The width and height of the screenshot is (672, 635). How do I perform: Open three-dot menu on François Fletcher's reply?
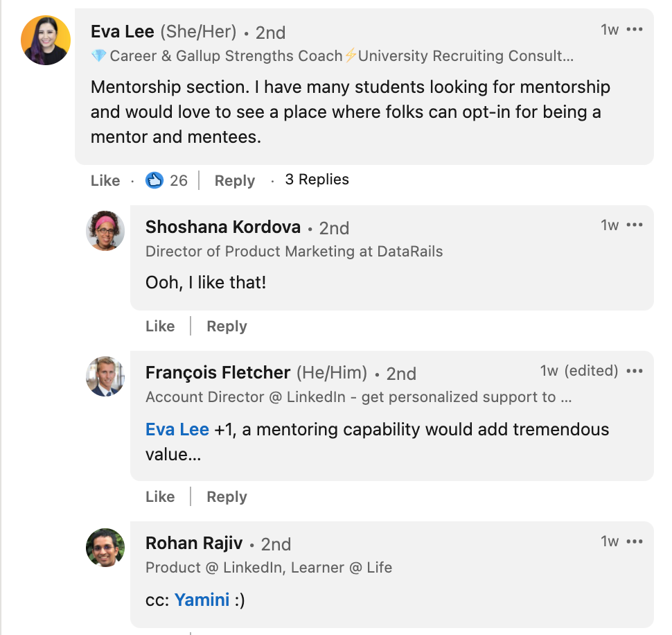click(x=635, y=371)
